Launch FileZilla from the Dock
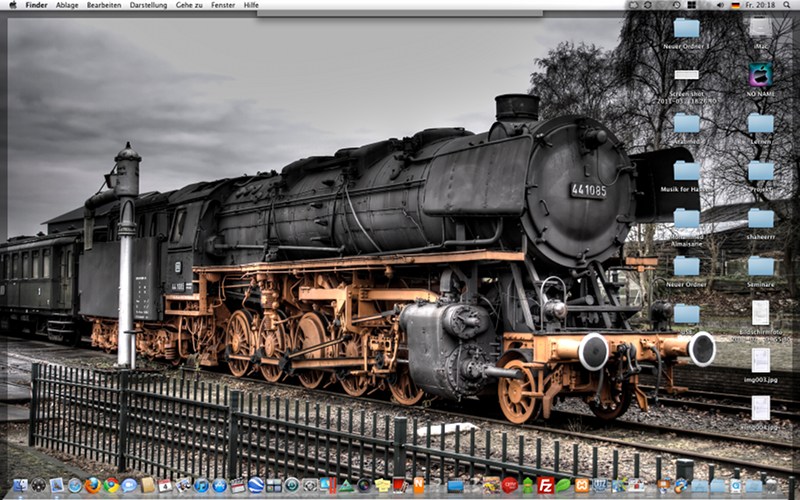This screenshot has height=500, width=800. point(546,485)
